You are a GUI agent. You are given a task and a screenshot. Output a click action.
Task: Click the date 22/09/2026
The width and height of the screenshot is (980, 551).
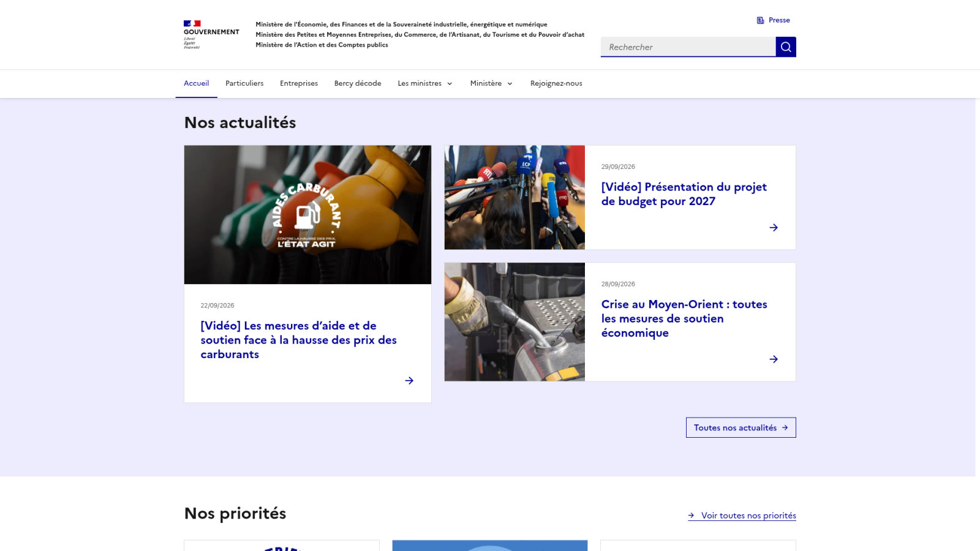pyautogui.click(x=217, y=305)
